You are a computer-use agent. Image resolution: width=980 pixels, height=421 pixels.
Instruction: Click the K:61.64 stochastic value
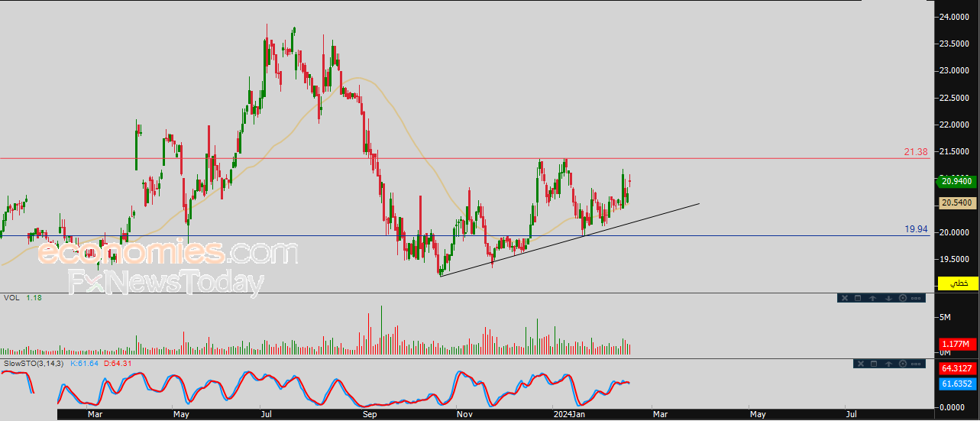click(84, 363)
